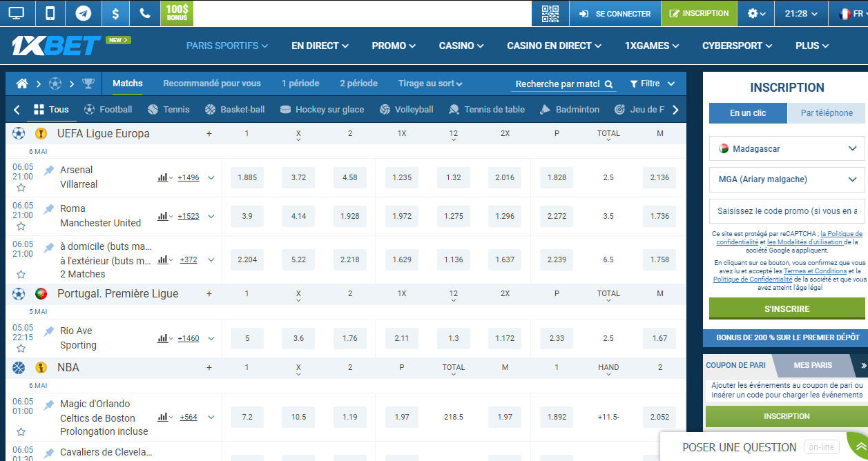Click NBA info badge icon
The height and width of the screenshot is (461, 868).
(x=41, y=367)
